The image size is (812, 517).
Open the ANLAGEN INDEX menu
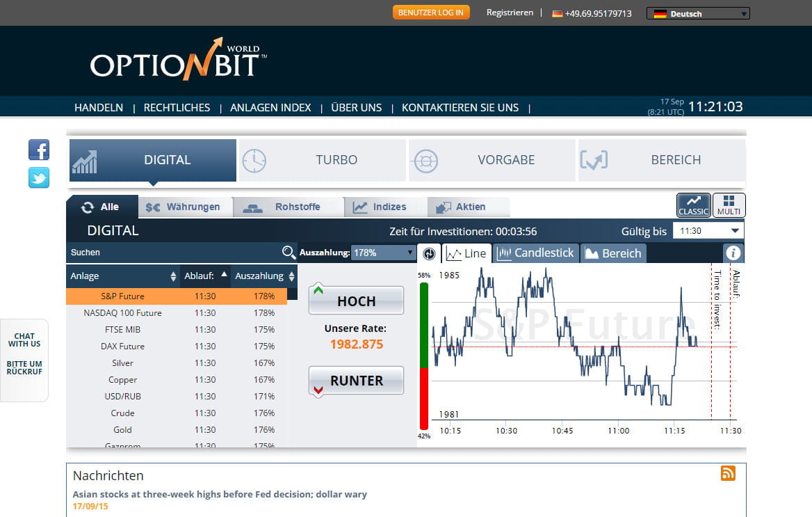pyautogui.click(x=270, y=107)
